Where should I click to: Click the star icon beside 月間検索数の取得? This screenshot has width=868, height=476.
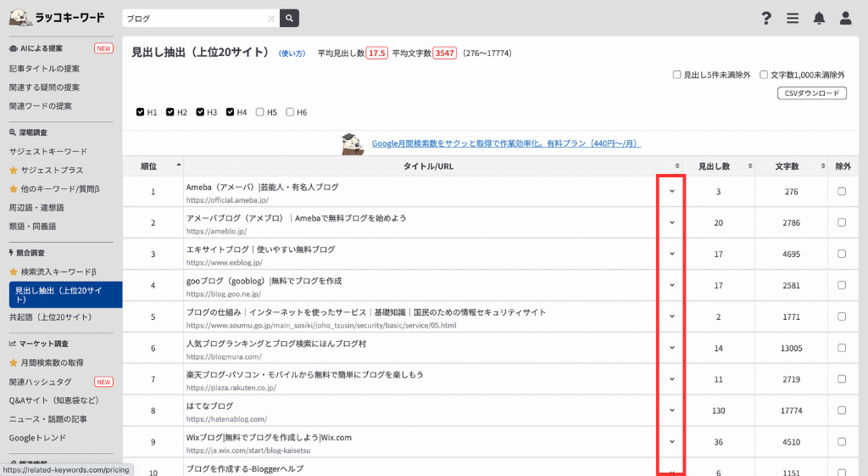(14, 362)
